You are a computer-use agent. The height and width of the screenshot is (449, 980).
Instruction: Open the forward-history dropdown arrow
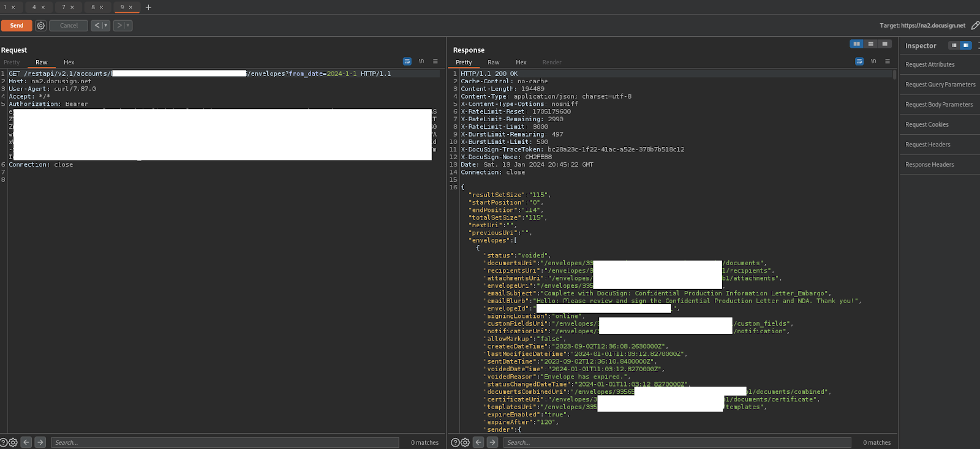129,26
